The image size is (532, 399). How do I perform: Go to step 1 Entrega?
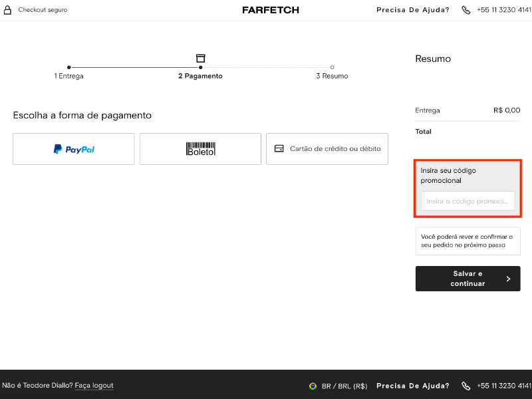[69, 76]
